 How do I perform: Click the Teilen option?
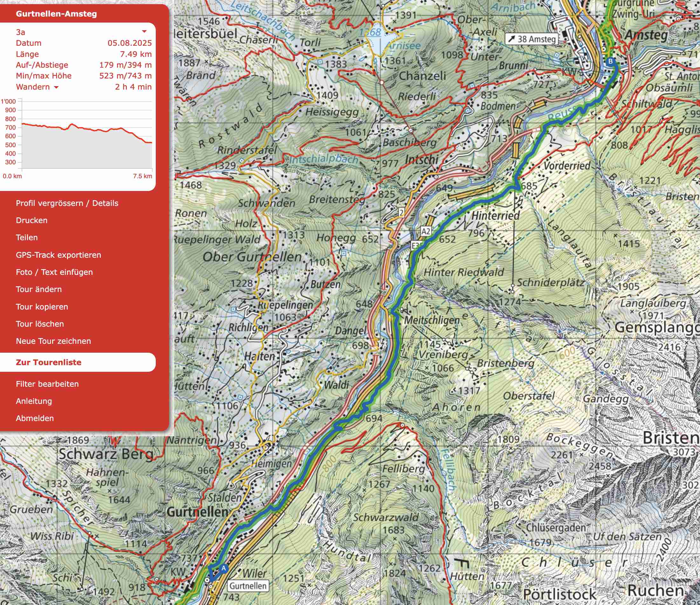click(27, 238)
